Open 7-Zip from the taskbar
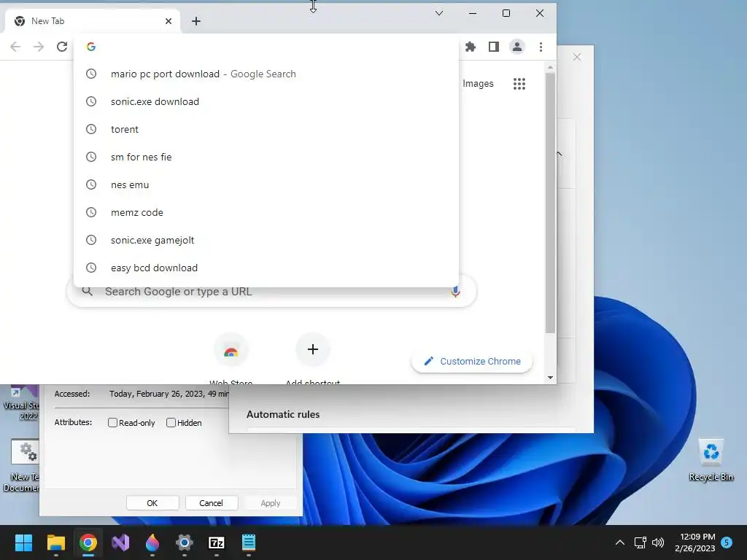747x560 pixels. coord(216,542)
